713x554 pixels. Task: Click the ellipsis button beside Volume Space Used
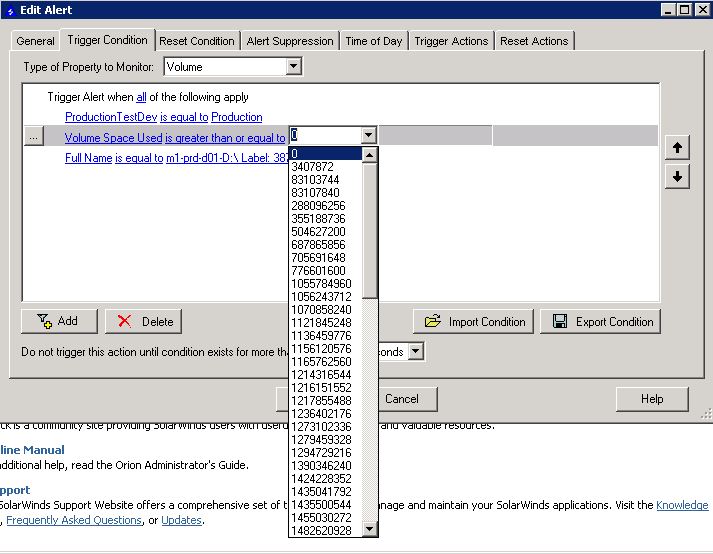[x=33, y=138]
